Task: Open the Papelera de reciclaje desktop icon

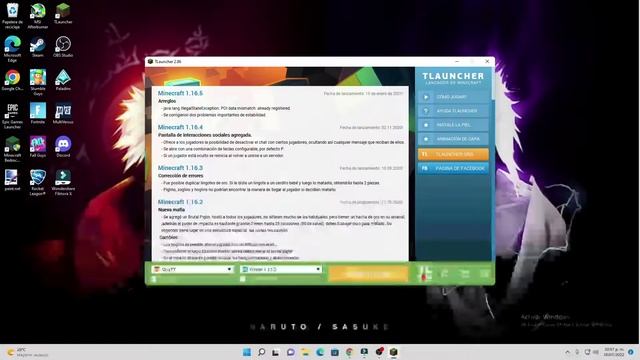Action: point(13,16)
